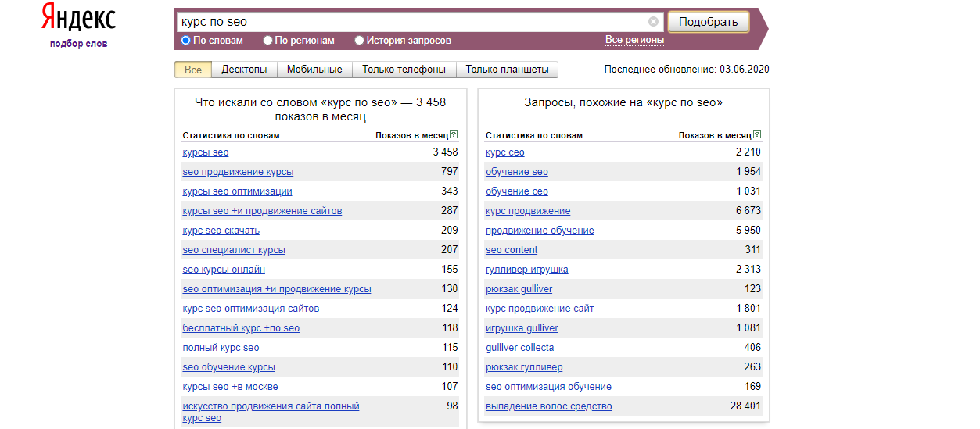Open the 'seo курсы онлайн' link

pos(224,270)
